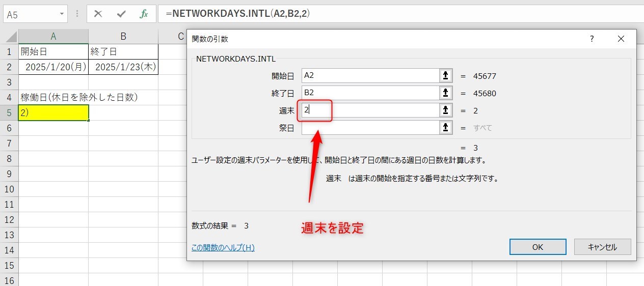Collapse dialog via 終了日 range selector icon
Image resolution: width=644 pixels, height=286 pixels.
click(446, 93)
